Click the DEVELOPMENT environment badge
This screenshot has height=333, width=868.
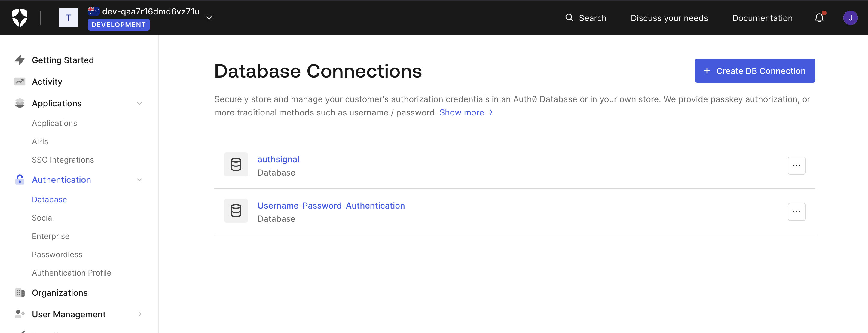[x=119, y=25]
